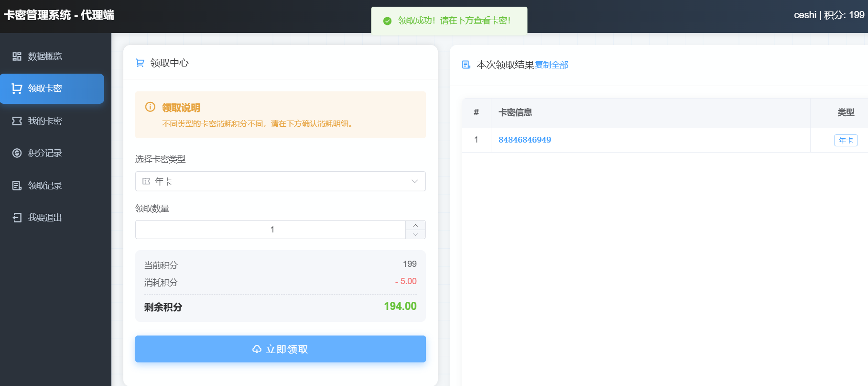Click ceshi points display in header
Screen dimensions: 868x386
tap(829, 15)
